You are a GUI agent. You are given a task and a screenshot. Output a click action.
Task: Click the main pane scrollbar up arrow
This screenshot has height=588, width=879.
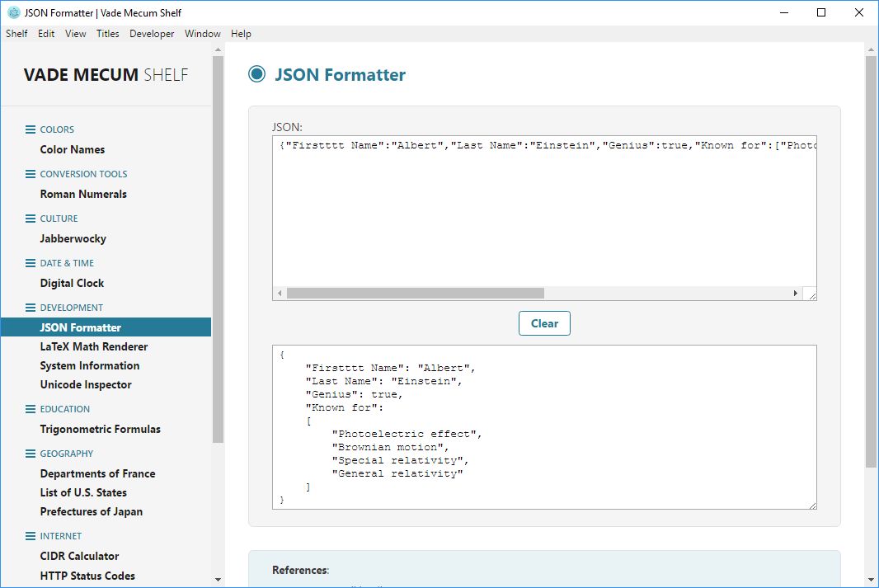click(x=871, y=49)
